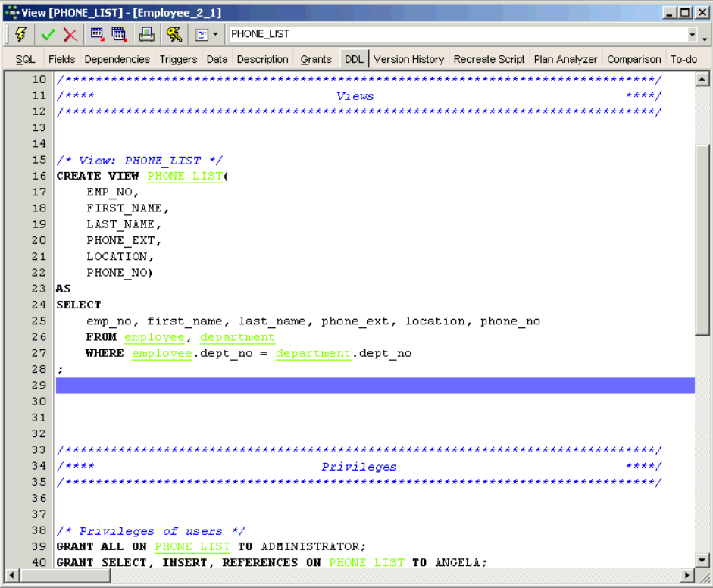The height and width of the screenshot is (588, 713).
Task: Go to the Plan Analyzer tab
Action: tap(565, 59)
